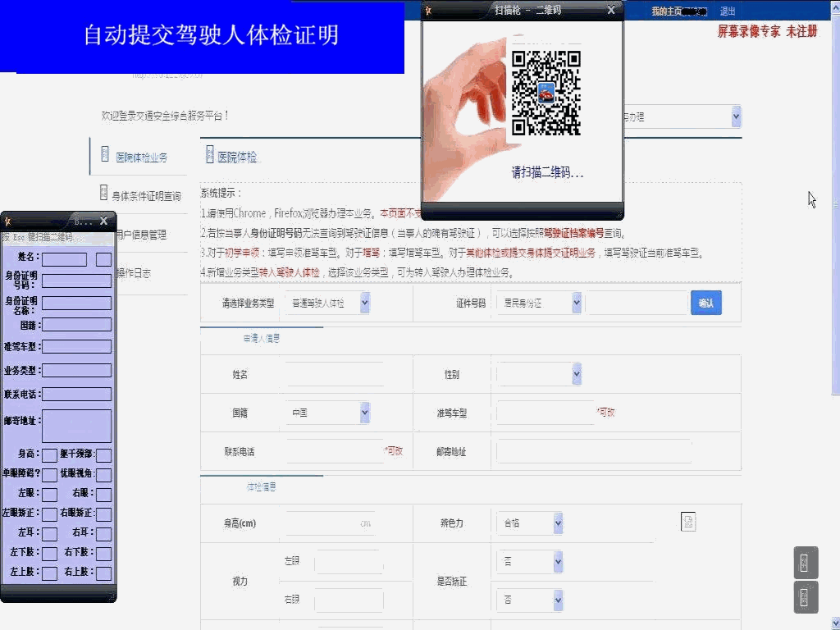Image resolution: width=840 pixels, height=630 pixels.
Task: Click the 左眼矫正 box in purple window
Action: coord(49,514)
